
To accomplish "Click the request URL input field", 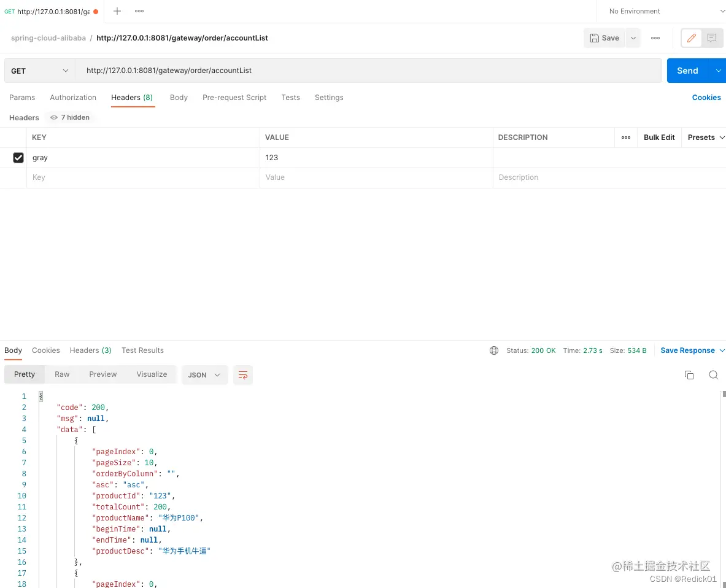I will click(369, 71).
